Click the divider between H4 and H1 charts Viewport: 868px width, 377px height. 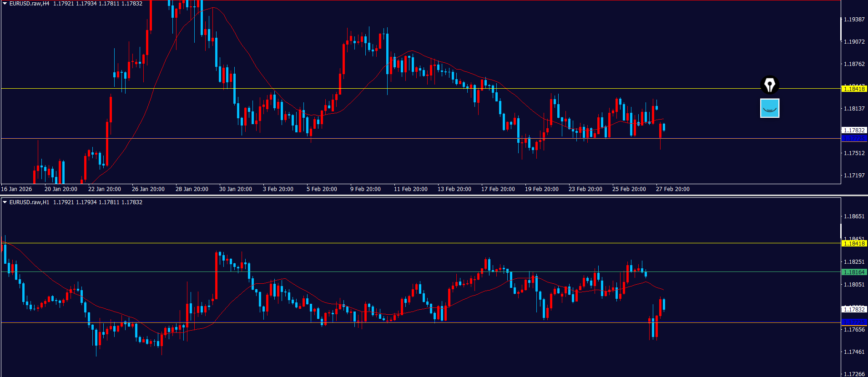[434, 196]
